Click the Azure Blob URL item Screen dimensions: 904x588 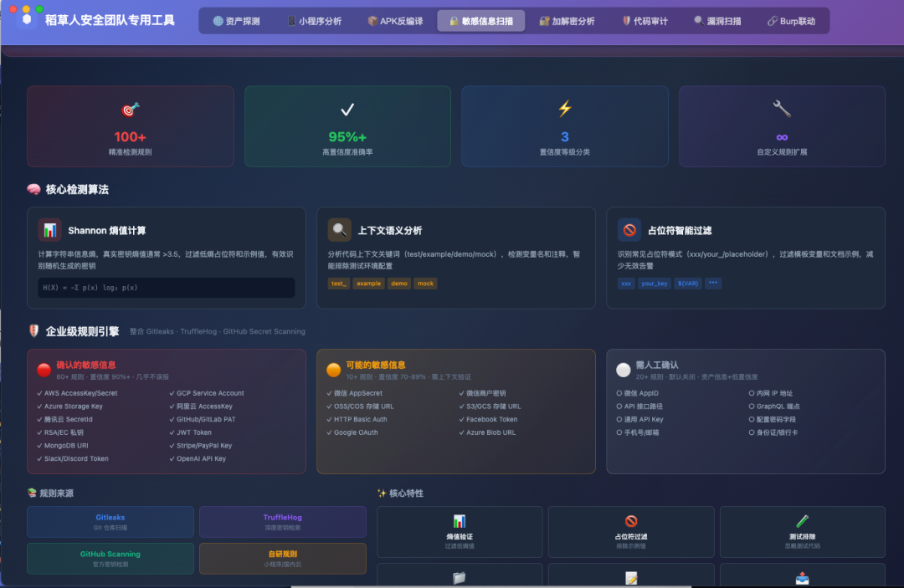[488, 432]
